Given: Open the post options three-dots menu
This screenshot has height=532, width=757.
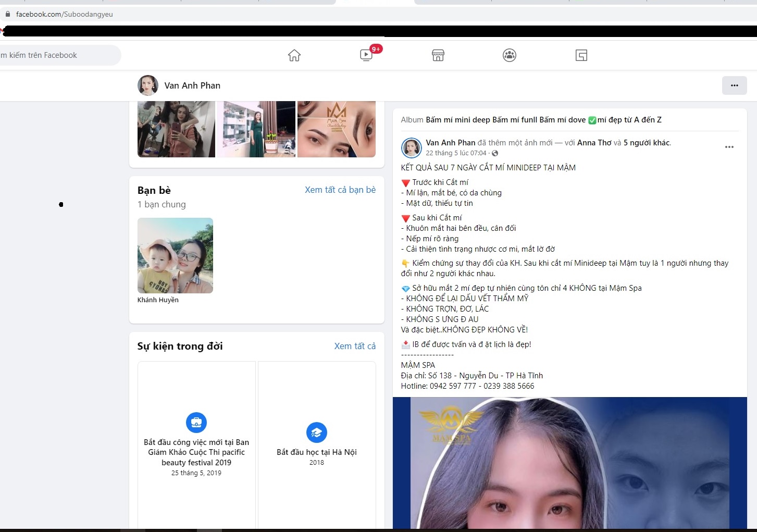Looking at the screenshot, I should pyautogui.click(x=729, y=147).
